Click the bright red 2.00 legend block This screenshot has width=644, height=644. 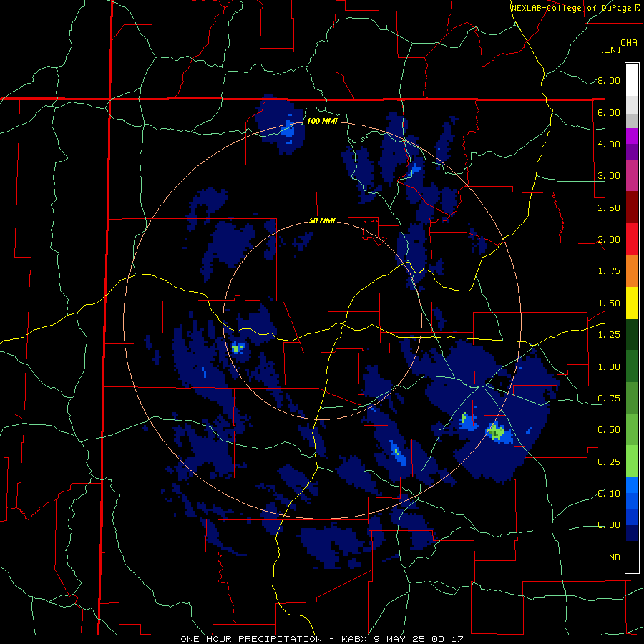(x=632, y=239)
